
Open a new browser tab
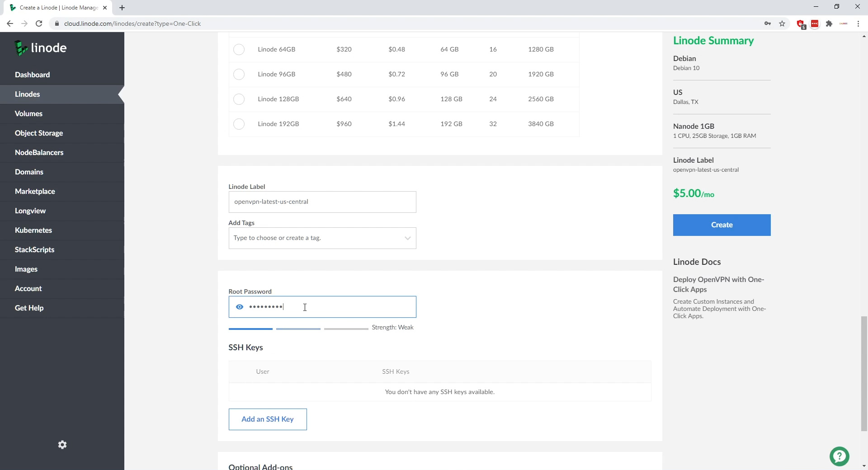click(122, 8)
